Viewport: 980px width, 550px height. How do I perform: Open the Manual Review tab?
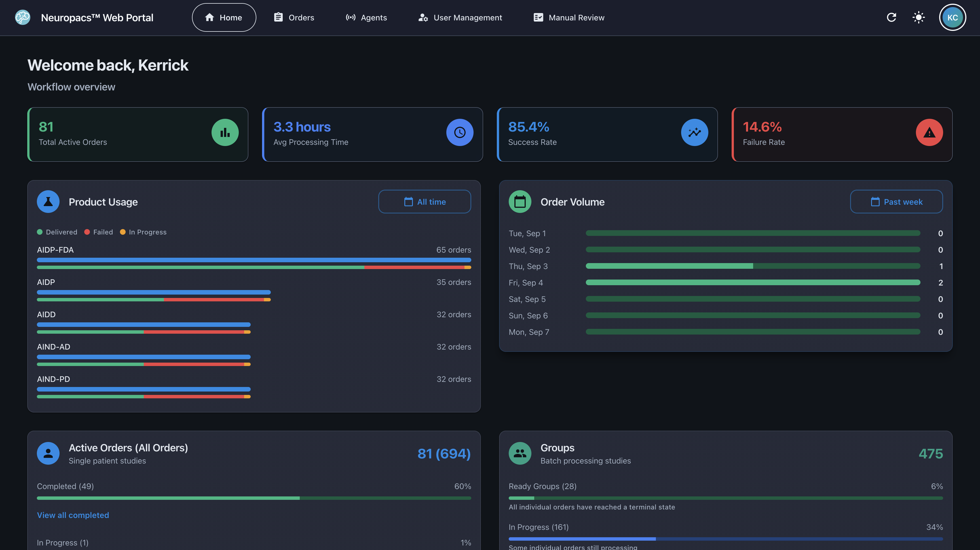[x=569, y=18]
